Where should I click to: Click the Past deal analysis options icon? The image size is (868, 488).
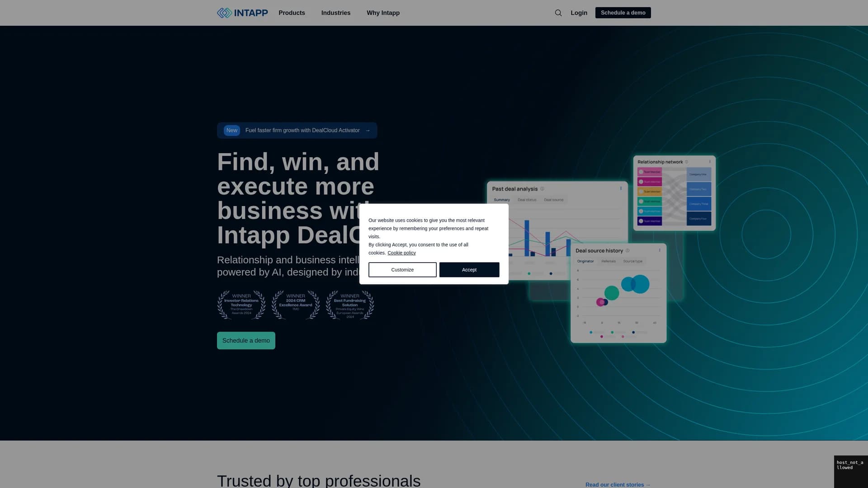point(621,188)
